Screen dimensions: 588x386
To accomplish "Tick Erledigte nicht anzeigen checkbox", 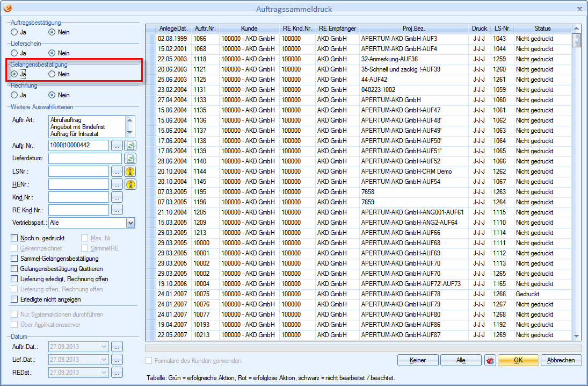I will 14,299.
